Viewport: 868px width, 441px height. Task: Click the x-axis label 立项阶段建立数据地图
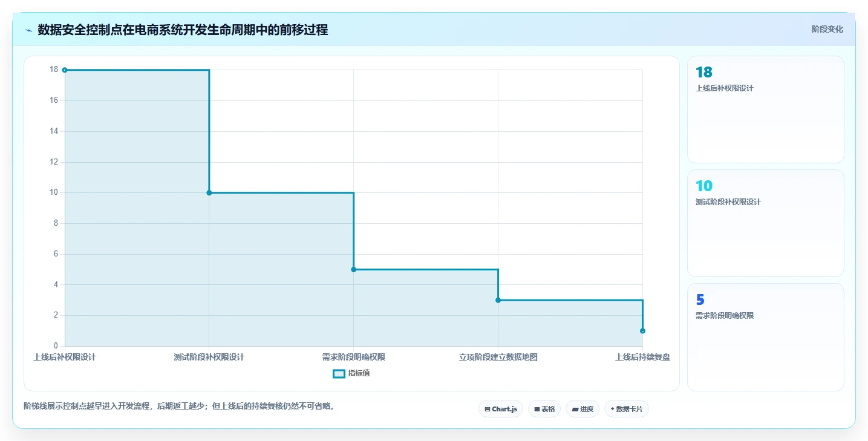pos(498,357)
